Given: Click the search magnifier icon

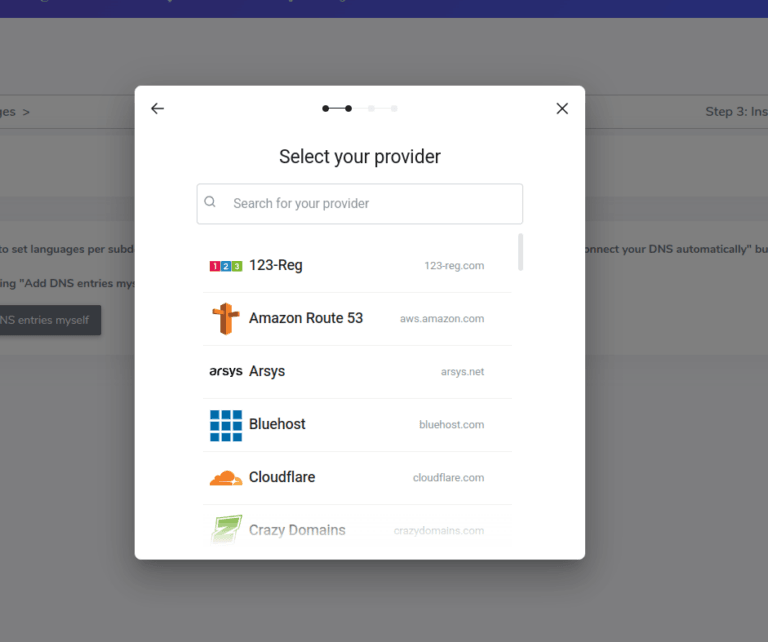Looking at the screenshot, I should click(210, 202).
